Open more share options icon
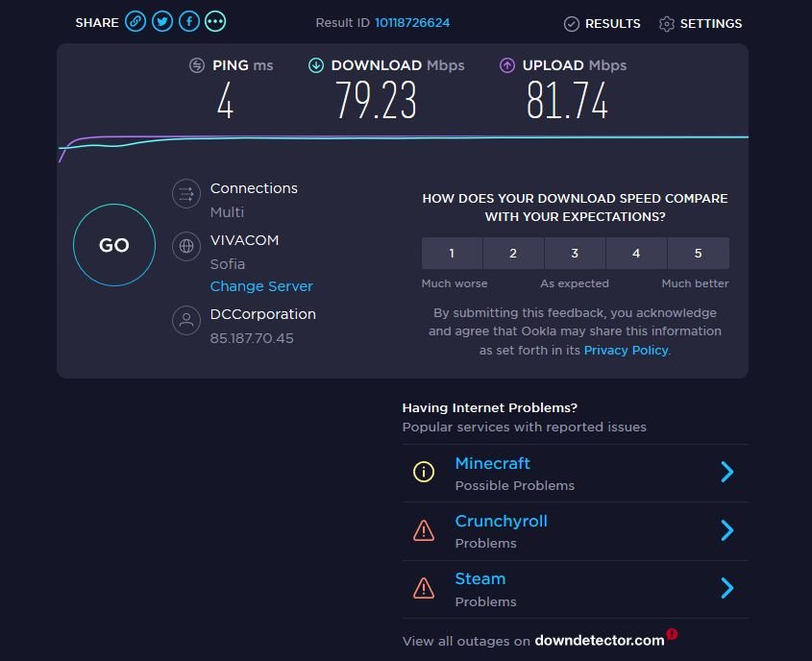The image size is (812, 661). 215,22
